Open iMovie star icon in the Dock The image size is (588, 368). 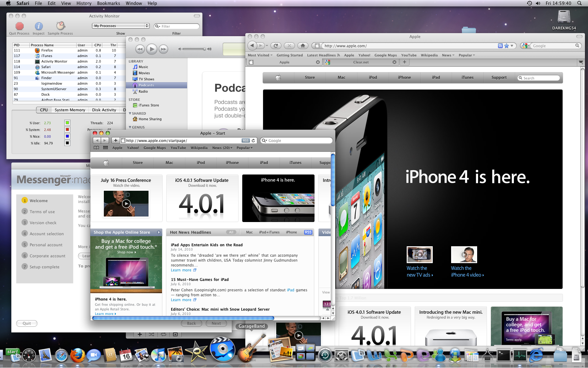pyautogui.click(x=196, y=352)
